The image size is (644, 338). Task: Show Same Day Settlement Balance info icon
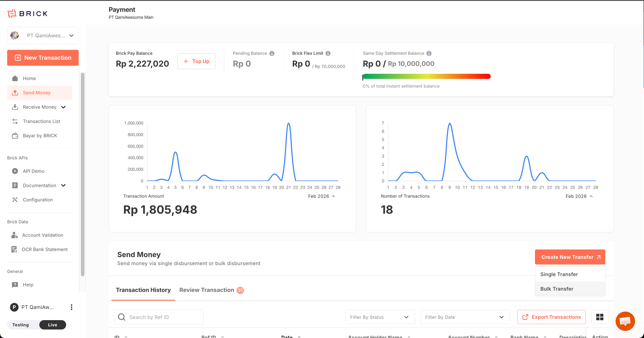pos(429,53)
